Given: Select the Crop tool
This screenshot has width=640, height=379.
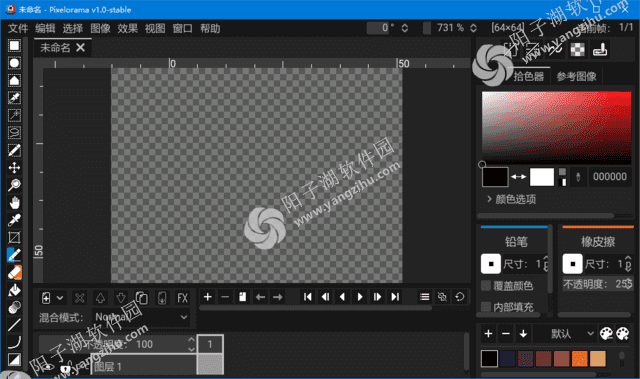Looking at the screenshot, I should [x=14, y=237].
